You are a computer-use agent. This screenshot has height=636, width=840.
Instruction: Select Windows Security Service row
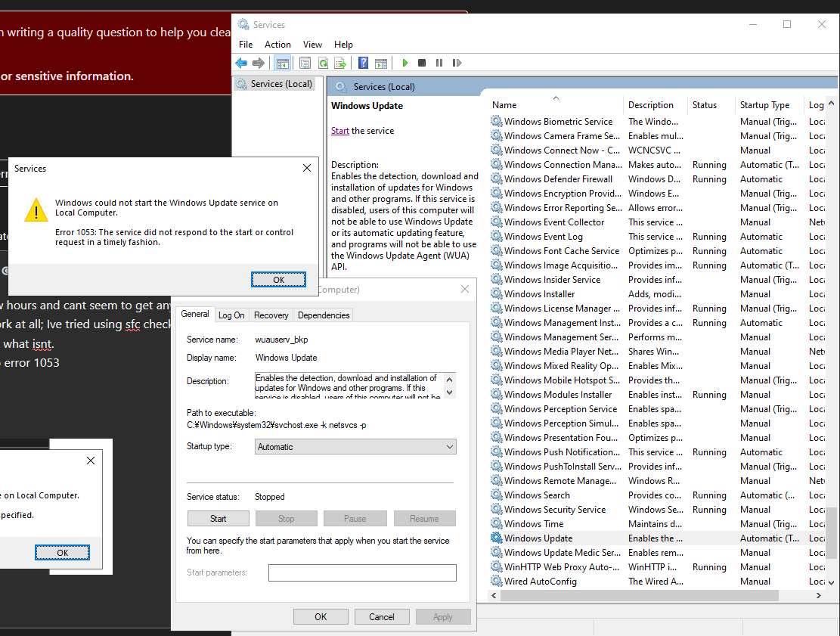(x=657, y=510)
